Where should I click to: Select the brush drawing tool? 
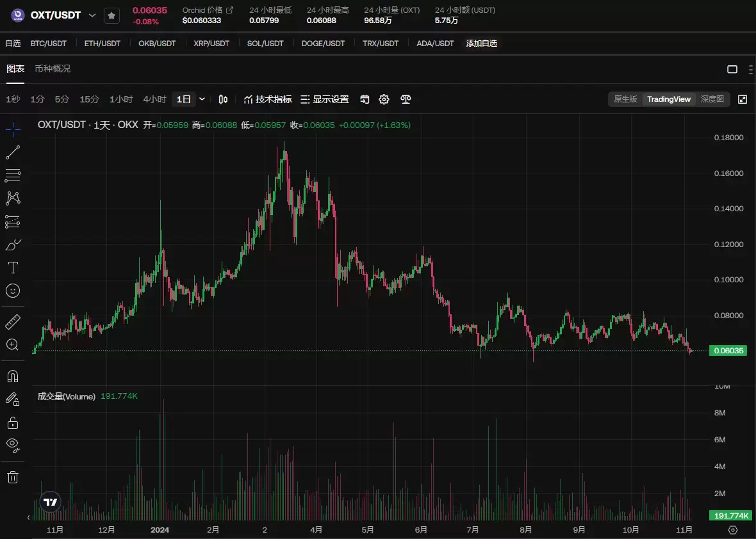point(13,245)
